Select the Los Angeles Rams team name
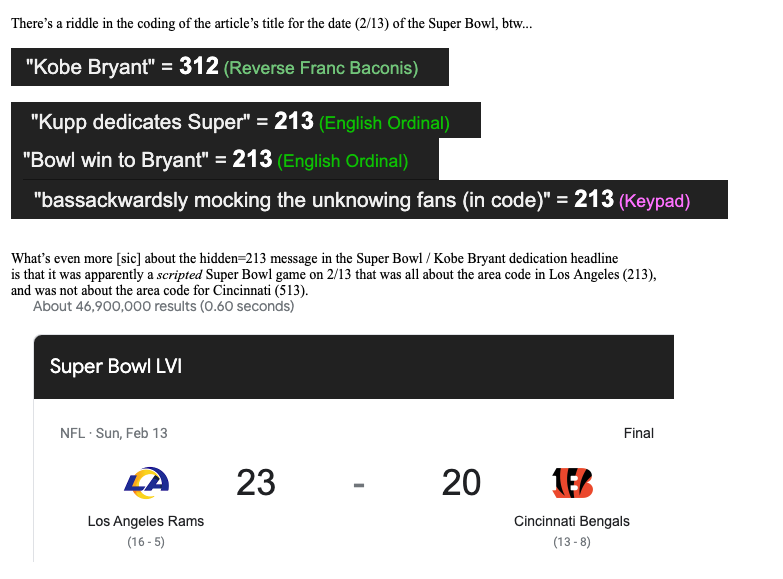This screenshot has width=783, height=579. pos(146,521)
